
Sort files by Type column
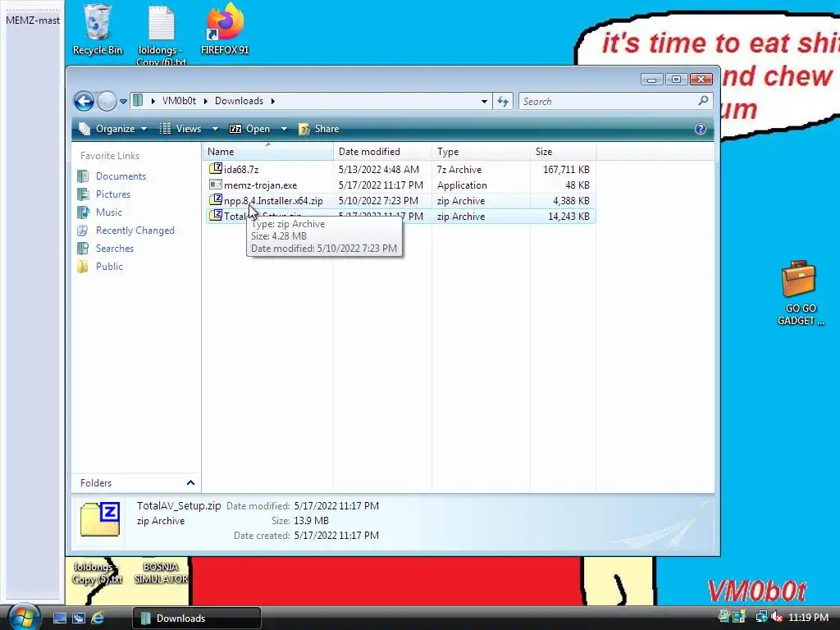pos(481,152)
